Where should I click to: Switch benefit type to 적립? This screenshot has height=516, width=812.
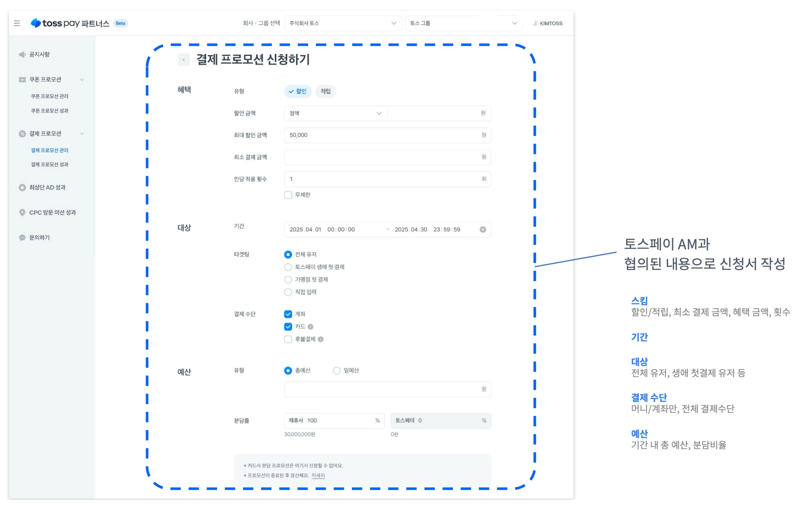point(325,91)
